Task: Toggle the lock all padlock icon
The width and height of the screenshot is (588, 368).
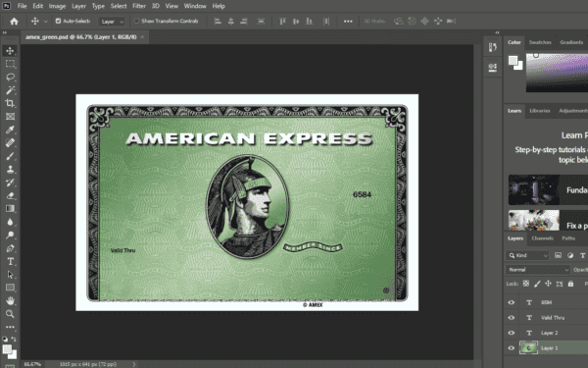Action: 570,284
